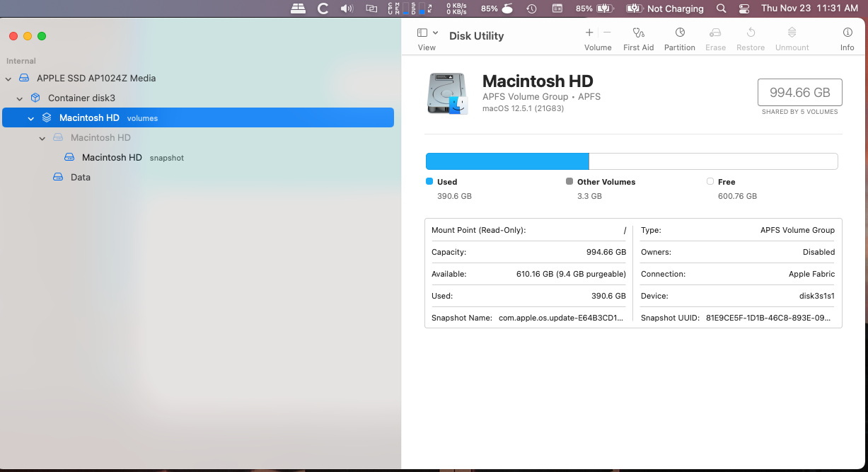
Task: Click the Internal sidebar section header
Action: coord(21,62)
